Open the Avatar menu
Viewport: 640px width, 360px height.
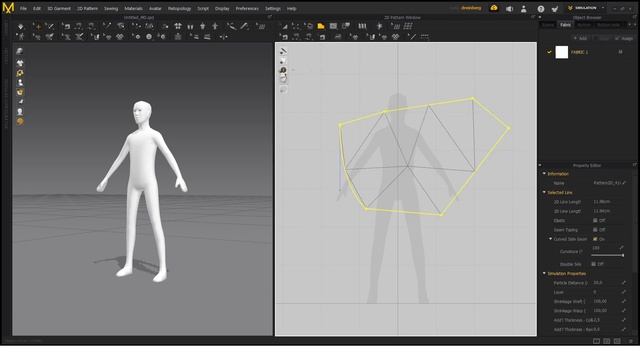pos(155,9)
